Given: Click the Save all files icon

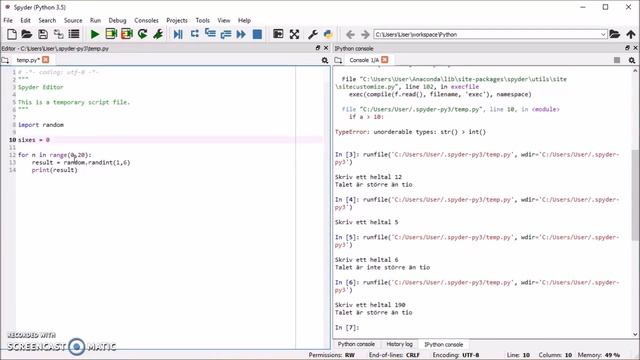Looking at the screenshot, I should tap(58, 34).
